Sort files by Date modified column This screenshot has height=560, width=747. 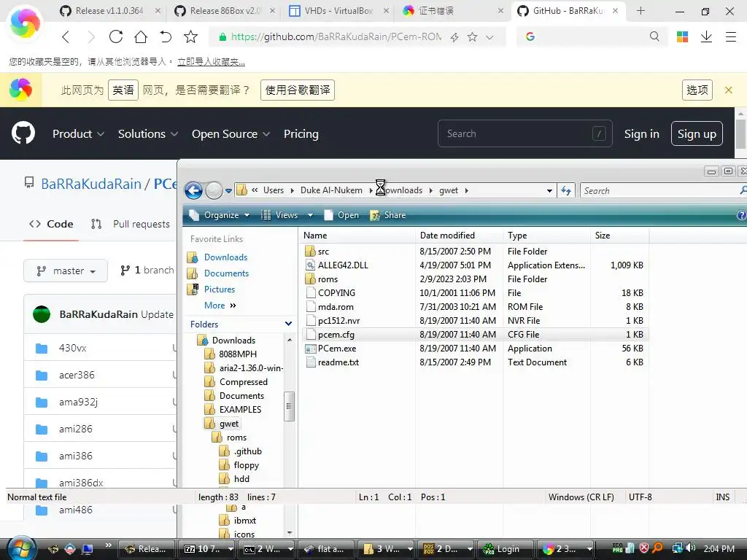tap(459, 236)
